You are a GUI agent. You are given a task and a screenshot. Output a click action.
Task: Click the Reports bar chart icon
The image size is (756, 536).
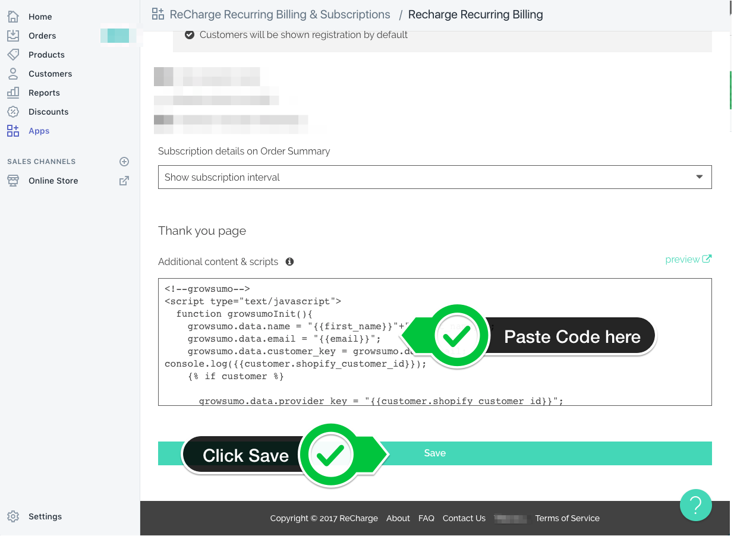coord(13,93)
